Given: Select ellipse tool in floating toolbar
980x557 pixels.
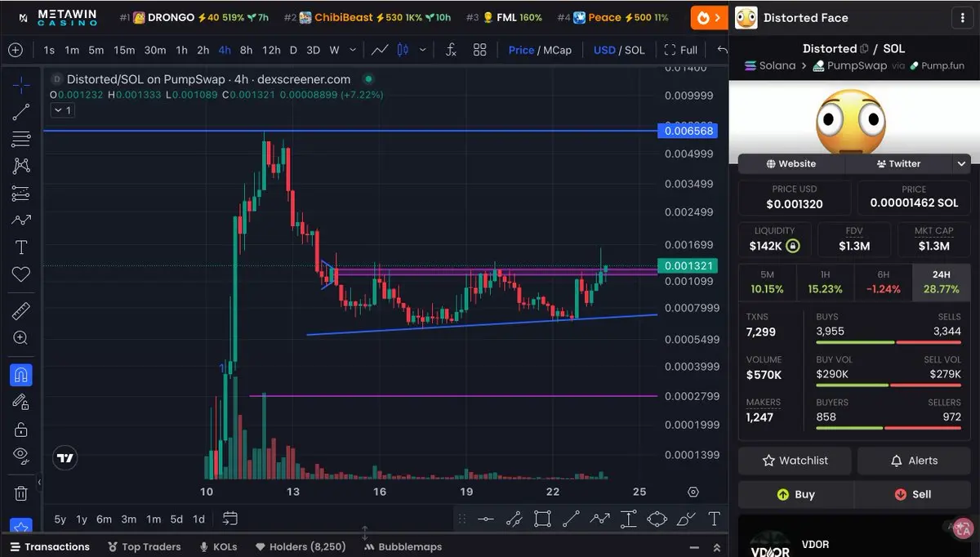Looking at the screenshot, I should 657,519.
